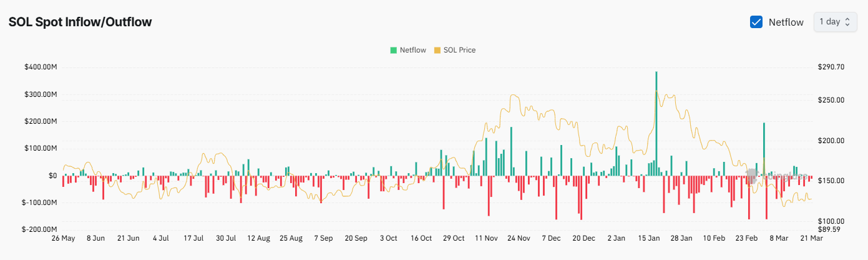Click the 24 Nov date axis label
868x260 pixels.
tap(519, 238)
